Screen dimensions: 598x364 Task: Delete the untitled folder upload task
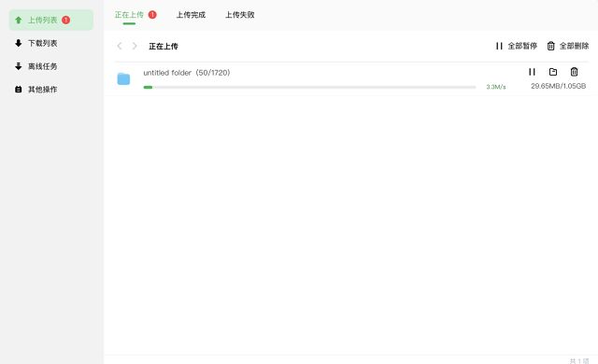(x=574, y=72)
